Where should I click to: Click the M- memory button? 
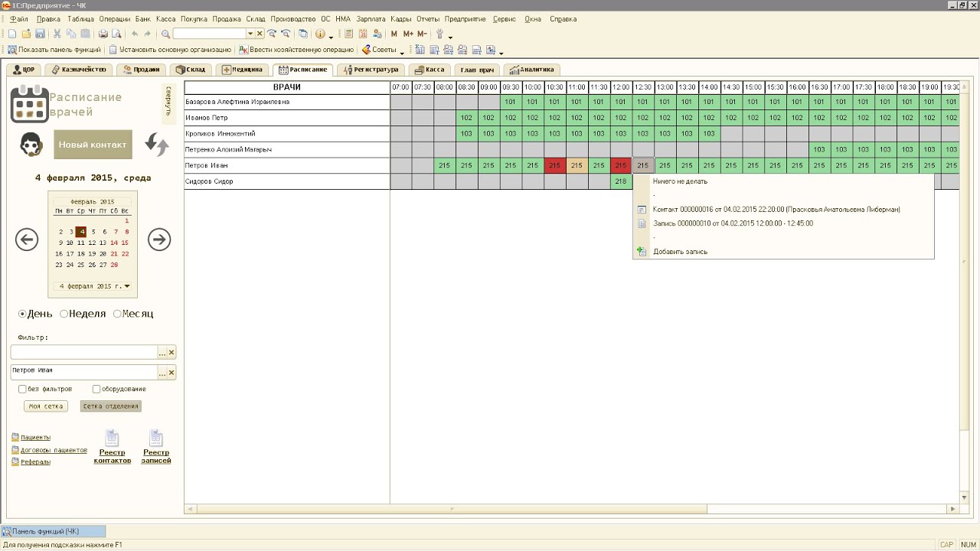tap(422, 34)
